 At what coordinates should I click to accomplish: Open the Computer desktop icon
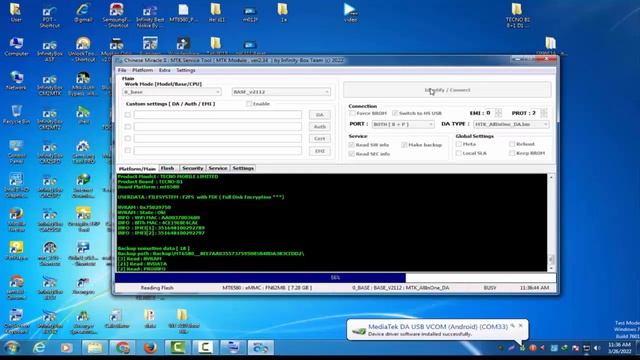[x=16, y=47]
